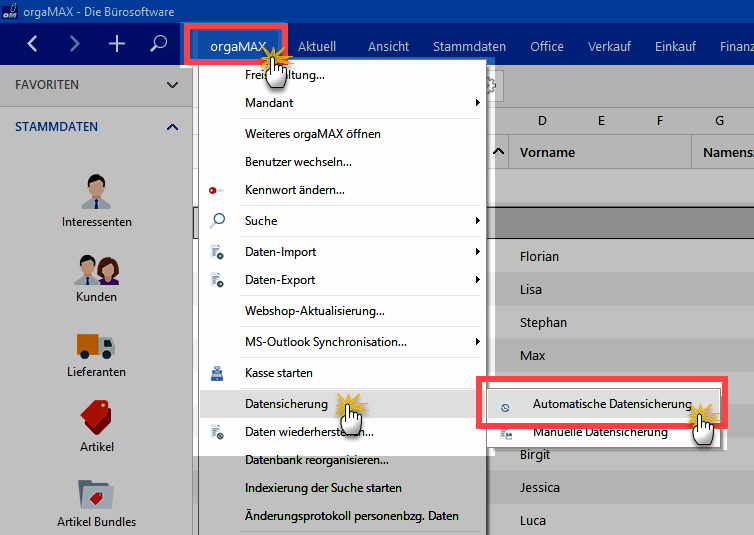Click the cash register icon for Kasse

coord(217,373)
